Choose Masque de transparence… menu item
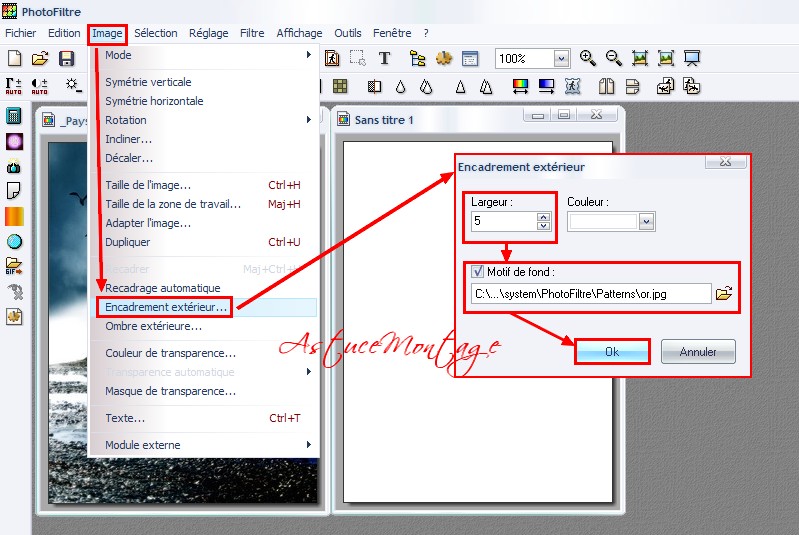Viewport: 799px width, 535px height. 204,391
